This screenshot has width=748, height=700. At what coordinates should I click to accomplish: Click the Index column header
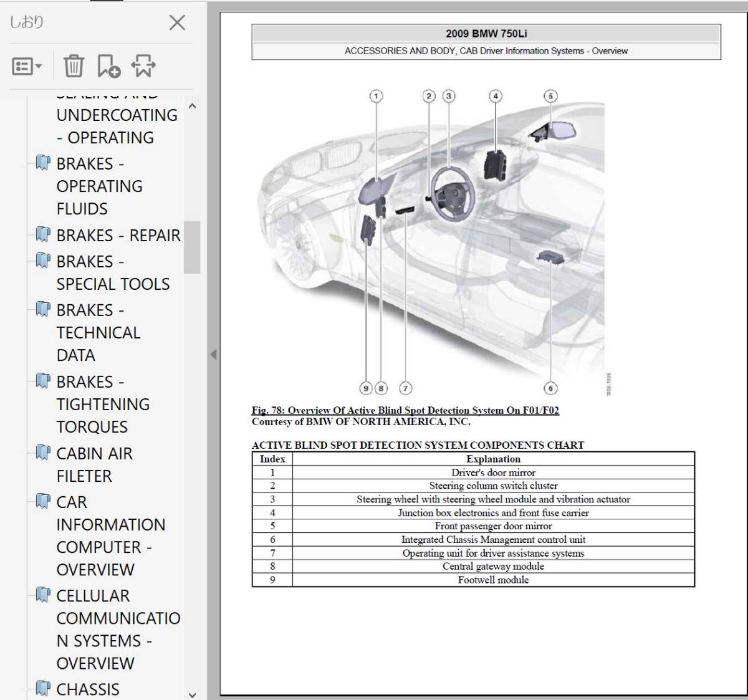[x=272, y=459]
